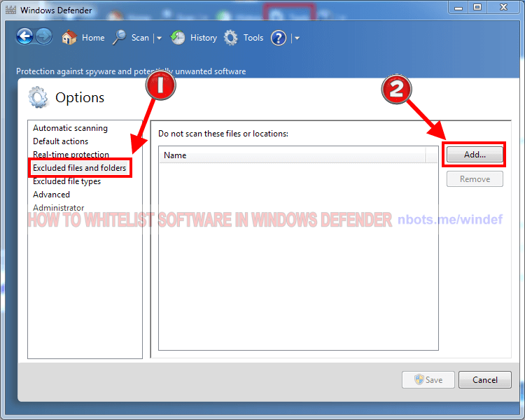525x420 pixels.
Task: Select Automatic scanning in options list
Action: (70, 128)
